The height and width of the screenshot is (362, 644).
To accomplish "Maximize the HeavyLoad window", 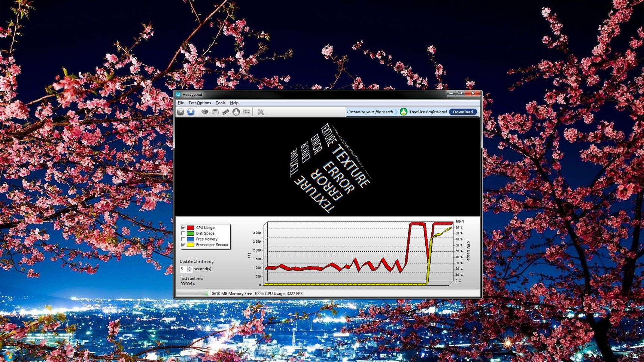I will [460, 93].
